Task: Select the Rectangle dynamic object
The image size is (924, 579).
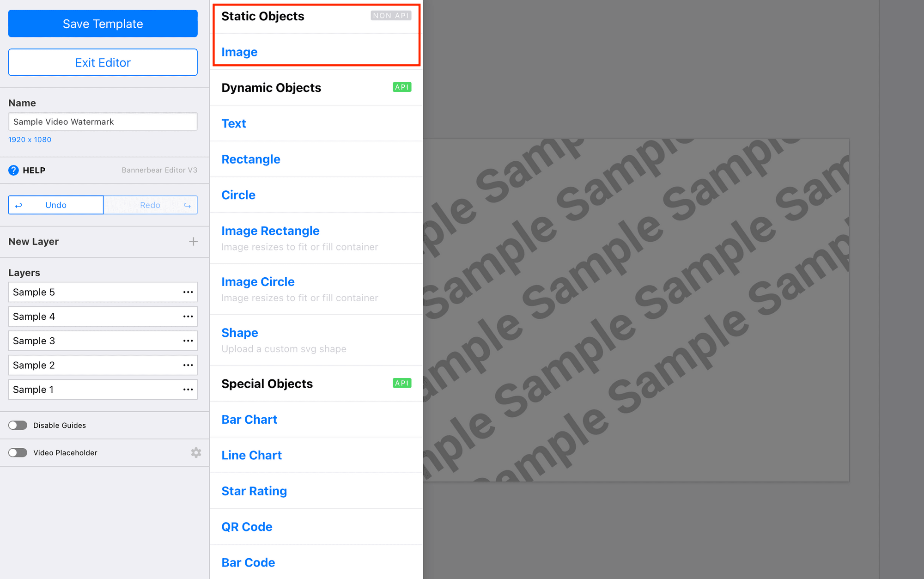Action: coord(251,159)
